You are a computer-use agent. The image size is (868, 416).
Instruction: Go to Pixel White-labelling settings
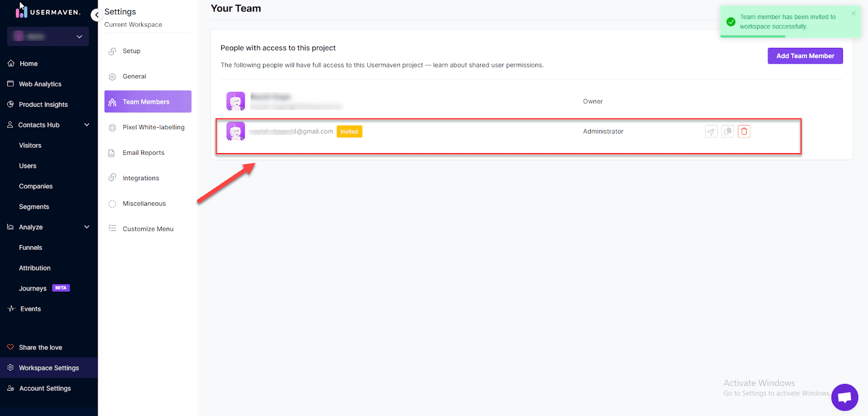tap(153, 127)
